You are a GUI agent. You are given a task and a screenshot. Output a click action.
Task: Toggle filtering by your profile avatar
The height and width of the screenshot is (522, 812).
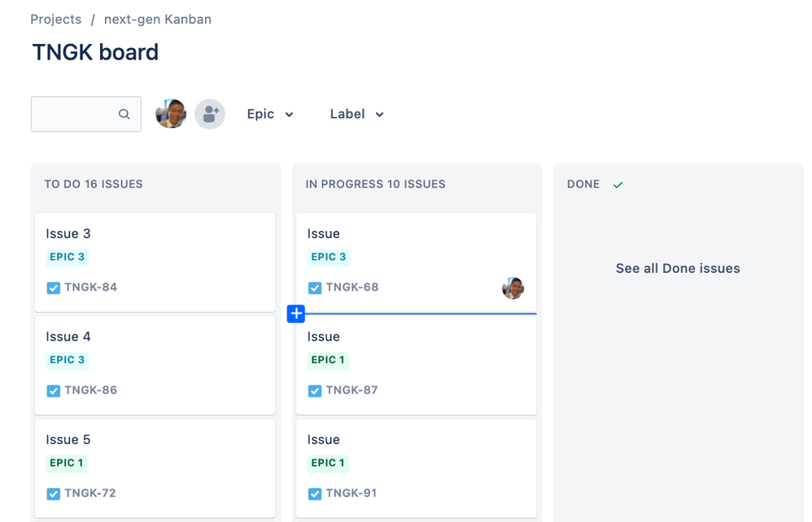(x=170, y=113)
